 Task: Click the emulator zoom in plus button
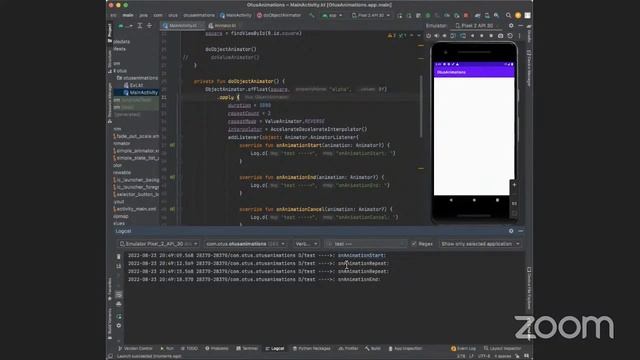514,185
